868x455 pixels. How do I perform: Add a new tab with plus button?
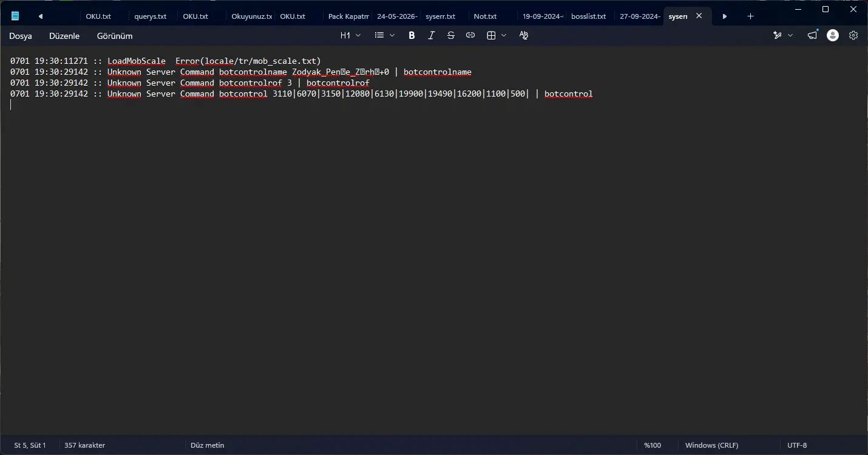pos(750,16)
